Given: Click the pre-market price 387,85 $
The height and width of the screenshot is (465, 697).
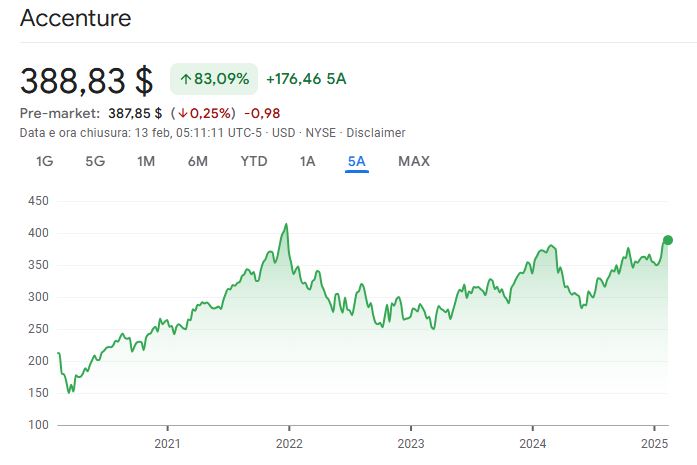Looking at the screenshot, I should click(135, 113).
